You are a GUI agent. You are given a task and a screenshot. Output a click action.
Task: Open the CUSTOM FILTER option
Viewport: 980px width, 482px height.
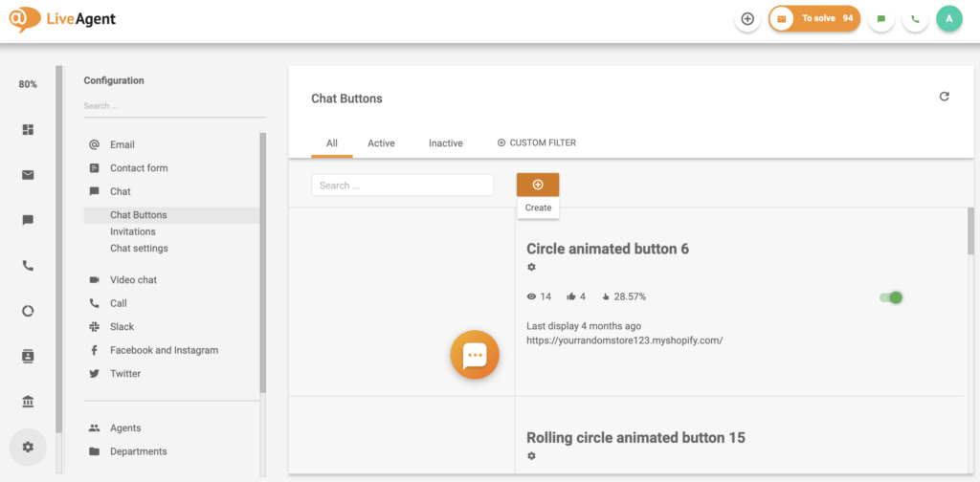click(x=537, y=142)
